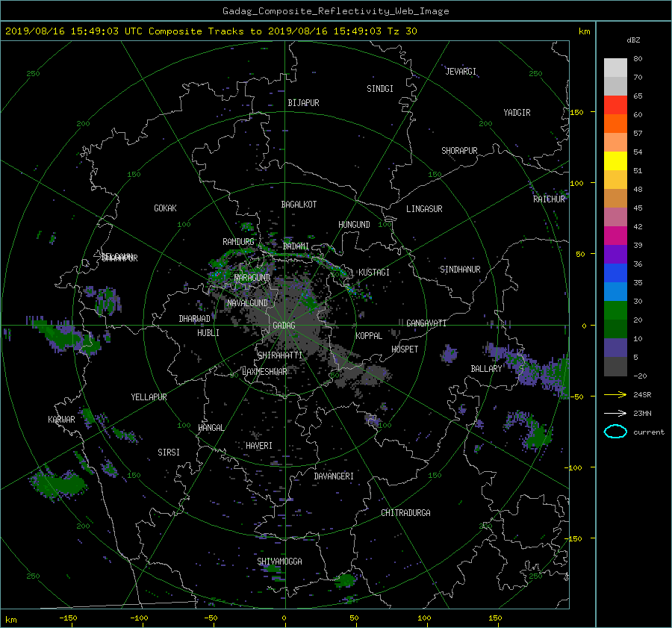Click the timestamp header text line
This screenshot has width=672, height=628.
click(211, 31)
